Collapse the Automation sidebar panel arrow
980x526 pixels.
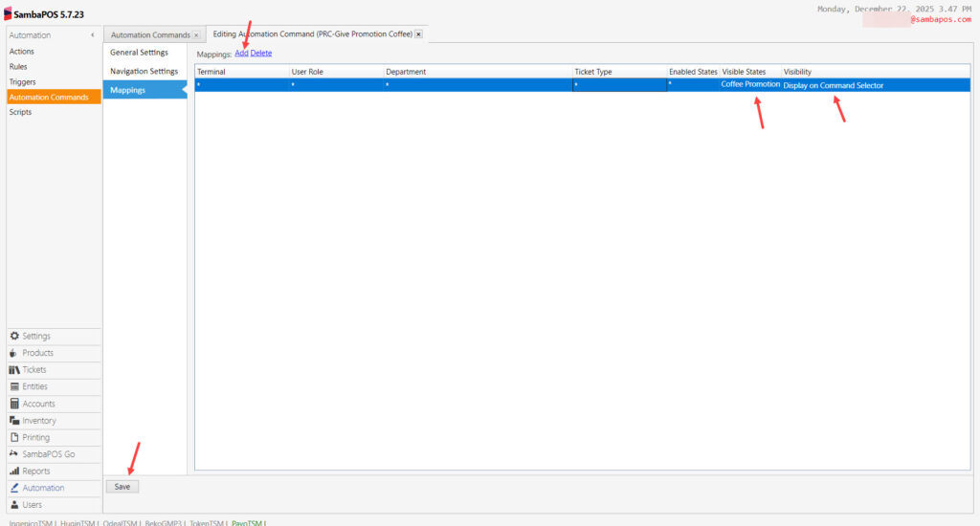93,35
